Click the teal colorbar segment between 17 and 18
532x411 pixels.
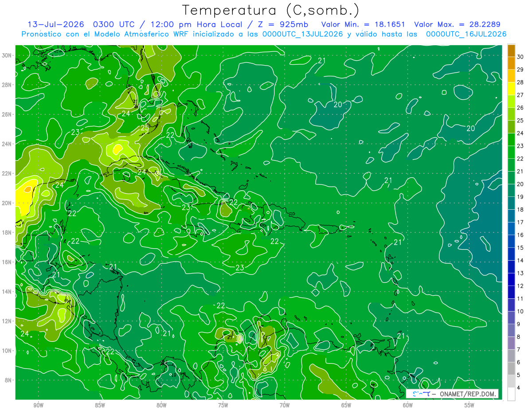(x=511, y=216)
